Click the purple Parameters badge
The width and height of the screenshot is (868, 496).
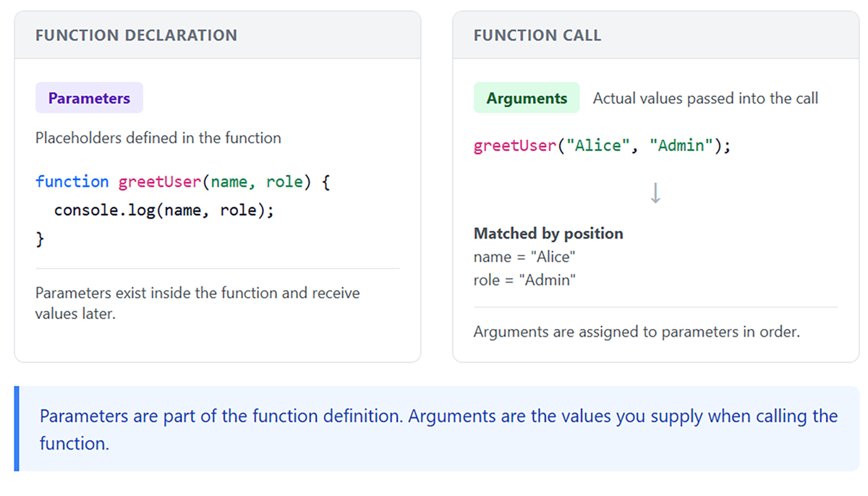(x=89, y=98)
